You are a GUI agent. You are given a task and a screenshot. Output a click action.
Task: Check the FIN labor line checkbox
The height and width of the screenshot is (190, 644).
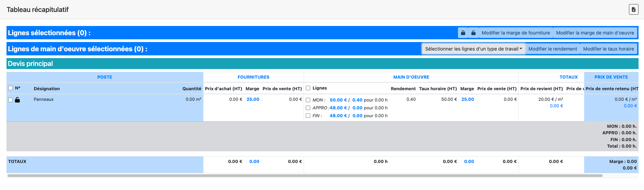[x=308, y=116]
